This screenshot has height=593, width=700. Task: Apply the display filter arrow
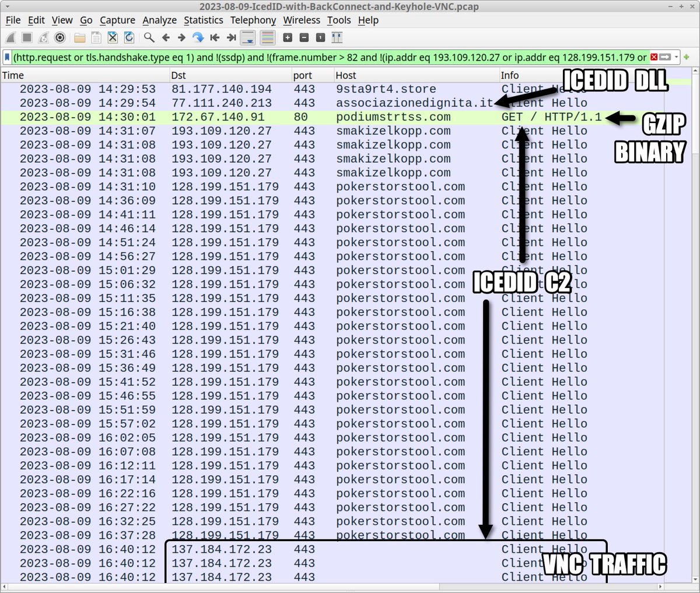pos(665,57)
